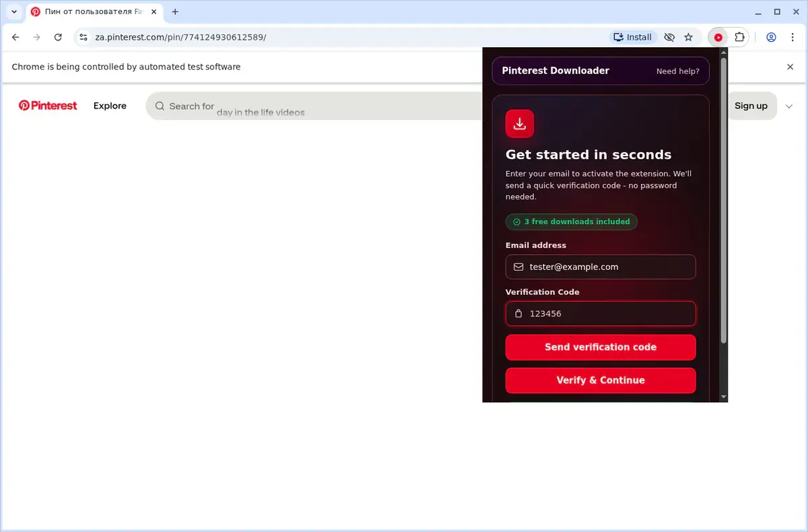Bookmark this tab with star icon

coord(688,38)
